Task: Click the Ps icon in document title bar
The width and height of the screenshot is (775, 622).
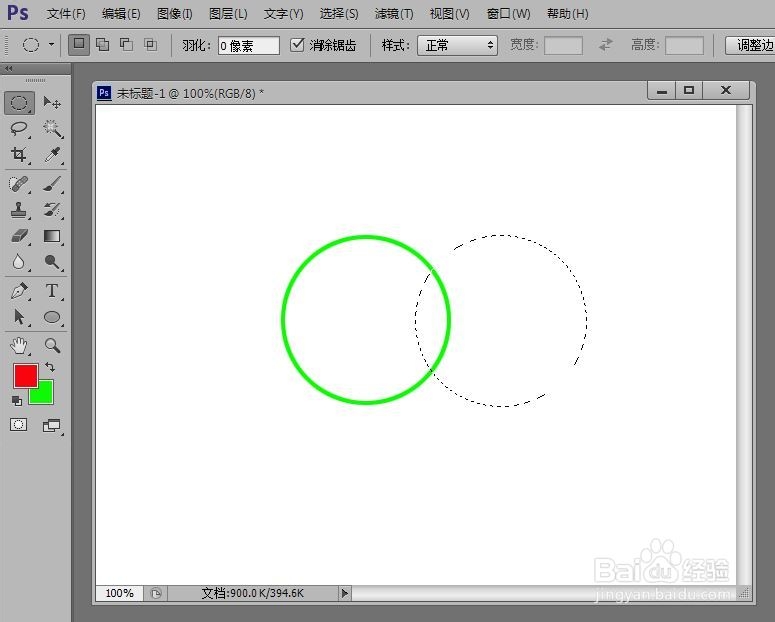Action: pyautogui.click(x=104, y=92)
